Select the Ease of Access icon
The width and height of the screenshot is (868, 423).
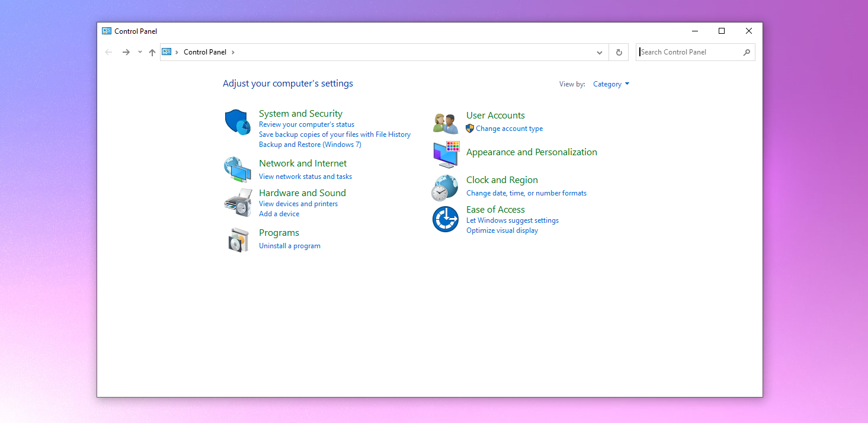444,219
